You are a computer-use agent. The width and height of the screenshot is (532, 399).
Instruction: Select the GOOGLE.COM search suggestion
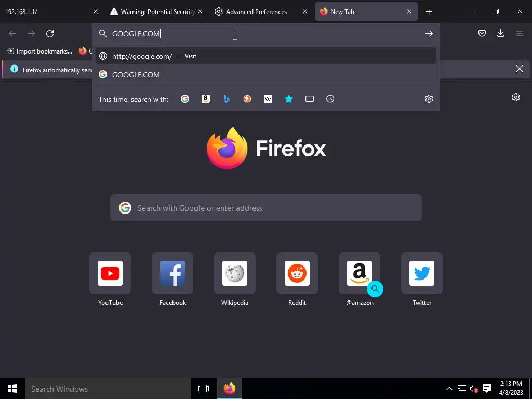[x=266, y=75]
